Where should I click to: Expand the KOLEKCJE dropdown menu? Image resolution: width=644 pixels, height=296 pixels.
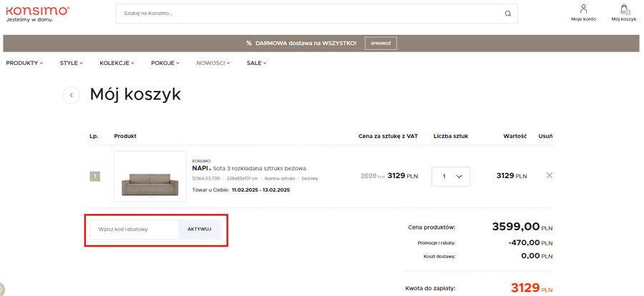click(117, 63)
